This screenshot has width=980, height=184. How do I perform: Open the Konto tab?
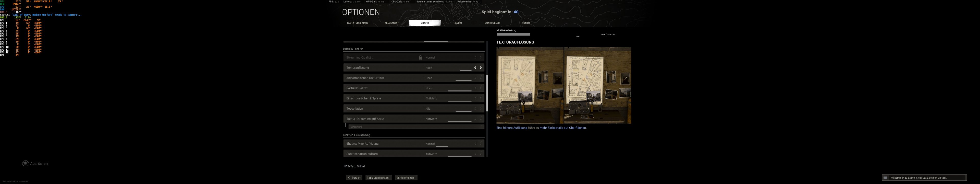pyautogui.click(x=526, y=23)
